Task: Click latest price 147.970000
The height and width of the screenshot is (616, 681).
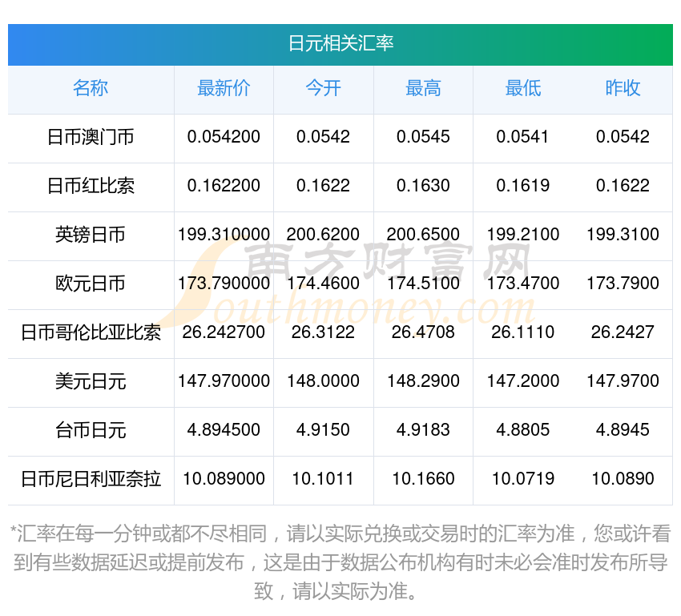Action: 224,381
